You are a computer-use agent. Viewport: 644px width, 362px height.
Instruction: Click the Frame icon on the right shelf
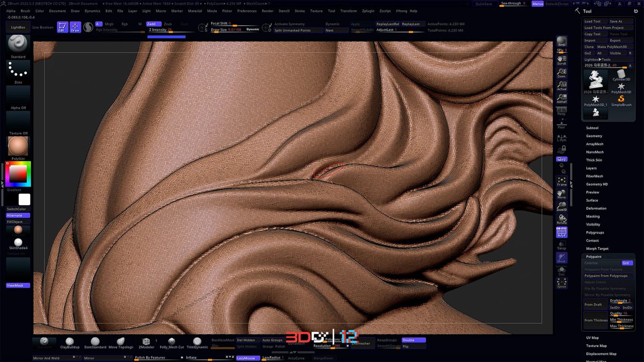click(561, 180)
